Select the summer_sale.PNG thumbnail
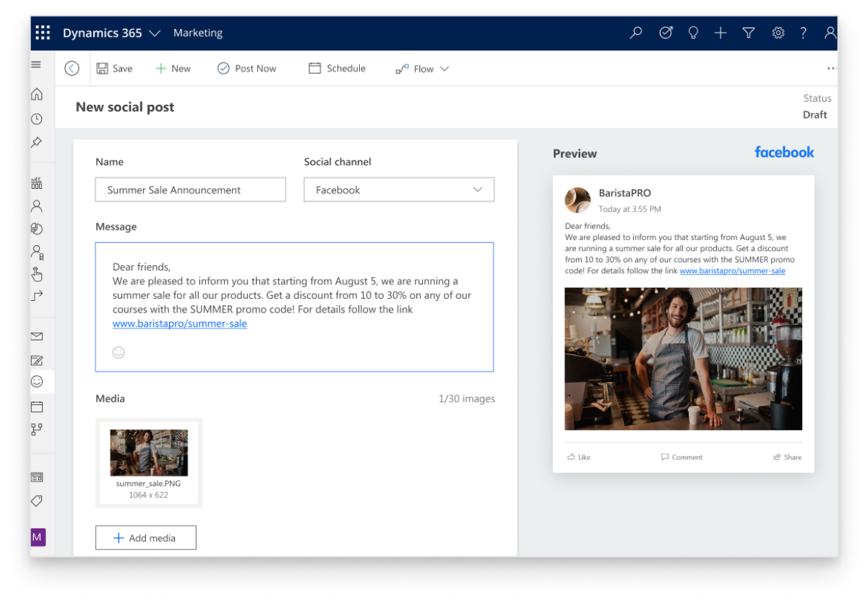868x601 pixels. click(149, 453)
